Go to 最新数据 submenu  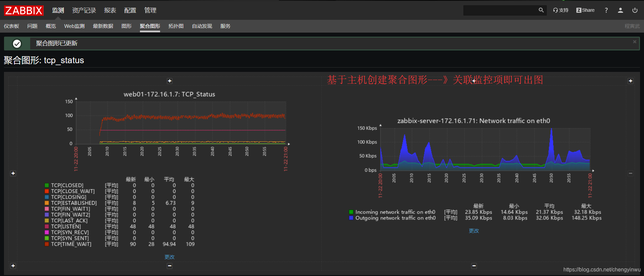click(103, 26)
